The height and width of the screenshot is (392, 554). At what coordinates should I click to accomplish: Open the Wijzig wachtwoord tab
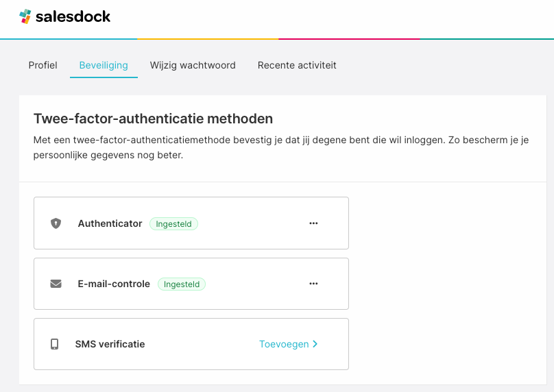193,66
